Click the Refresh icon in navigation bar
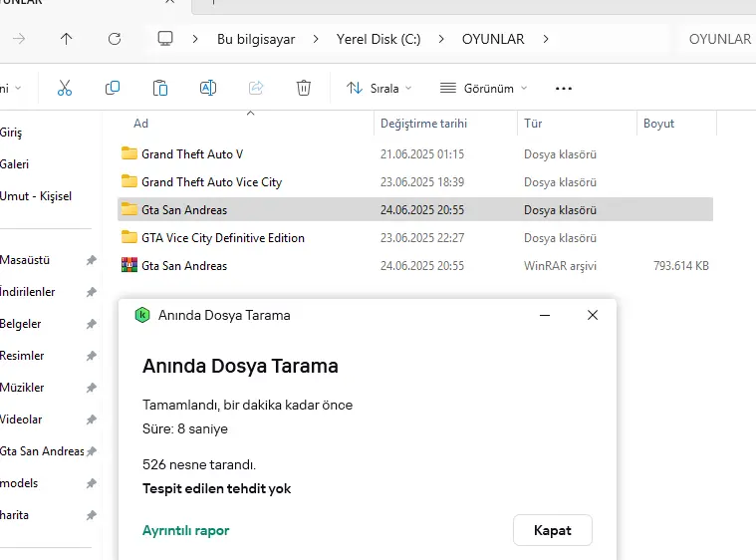 pyautogui.click(x=115, y=39)
